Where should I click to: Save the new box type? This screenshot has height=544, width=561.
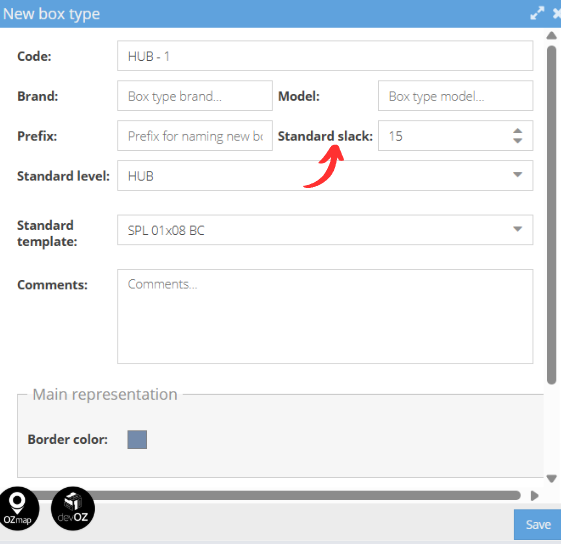point(538,525)
